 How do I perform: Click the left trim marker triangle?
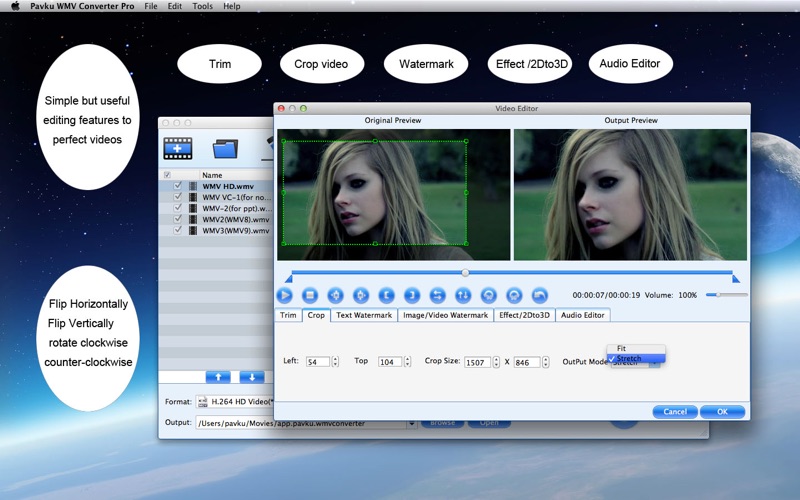pyautogui.click(x=289, y=279)
